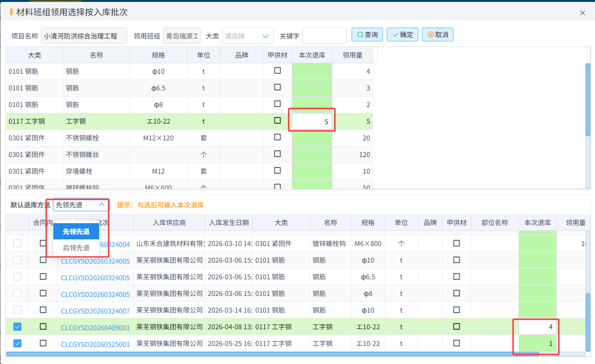Viewport: 595px width, 364px height.
Task: Click the hint text 勾选后可输入本次退库
Action: click(171, 205)
